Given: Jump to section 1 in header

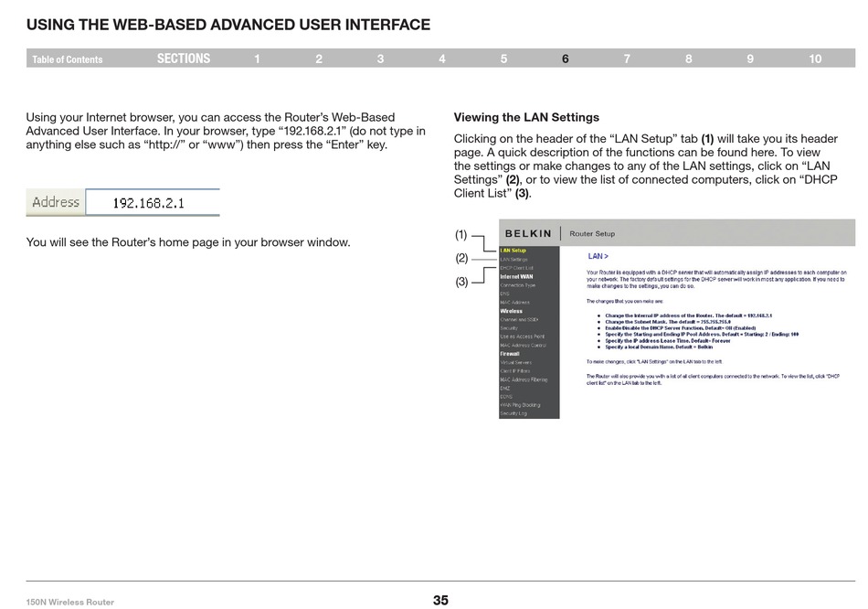Looking at the screenshot, I should [257, 59].
